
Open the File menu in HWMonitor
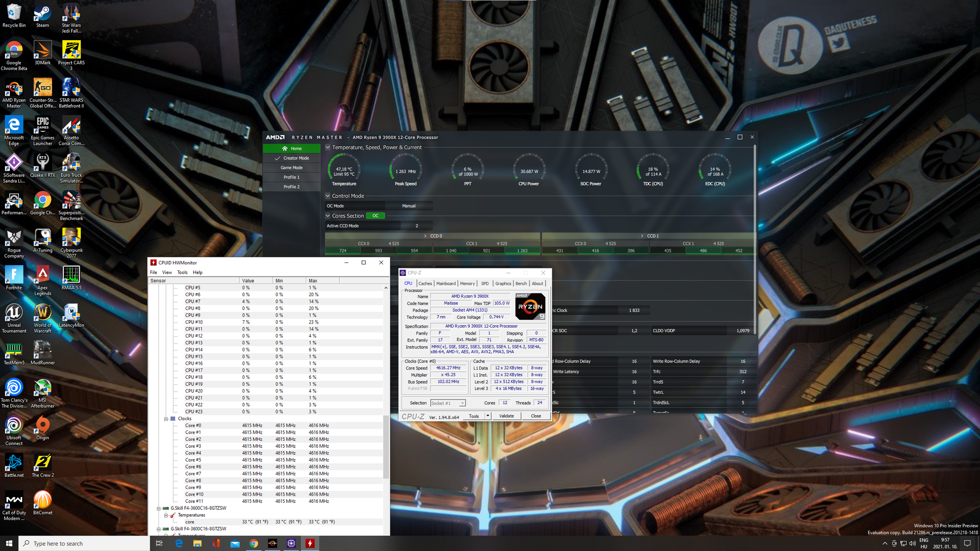click(153, 272)
